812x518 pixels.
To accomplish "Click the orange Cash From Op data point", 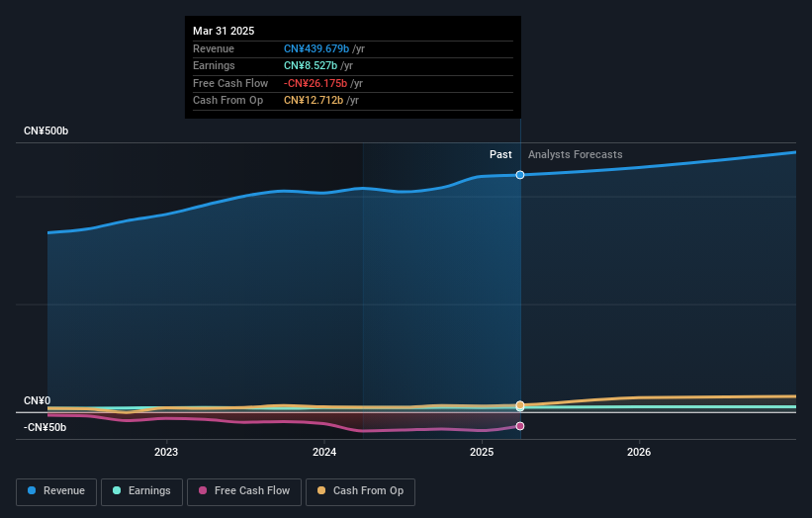I will pos(520,404).
